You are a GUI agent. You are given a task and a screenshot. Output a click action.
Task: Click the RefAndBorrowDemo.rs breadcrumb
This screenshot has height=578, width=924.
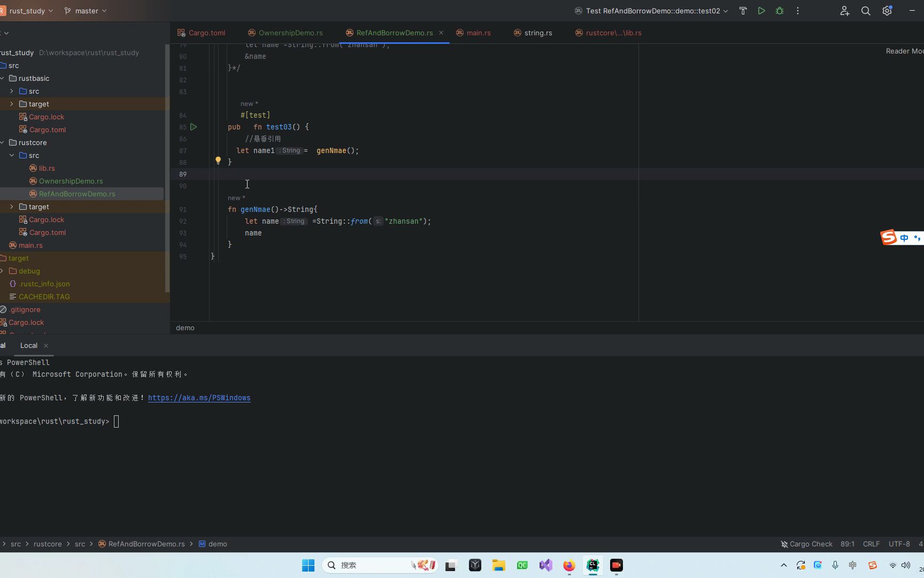tap(141, 544)
